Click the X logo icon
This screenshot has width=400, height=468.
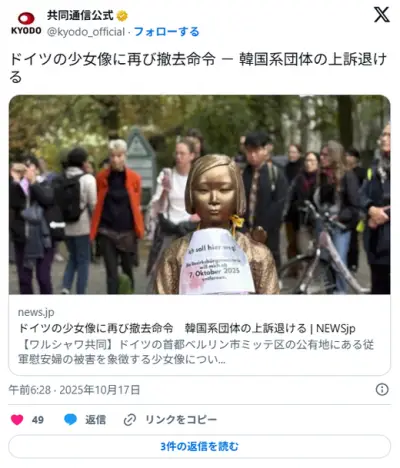point(381,15)
